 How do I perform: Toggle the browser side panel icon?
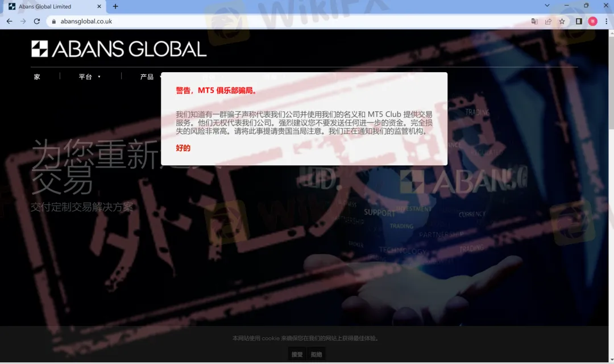click(579, 22)
